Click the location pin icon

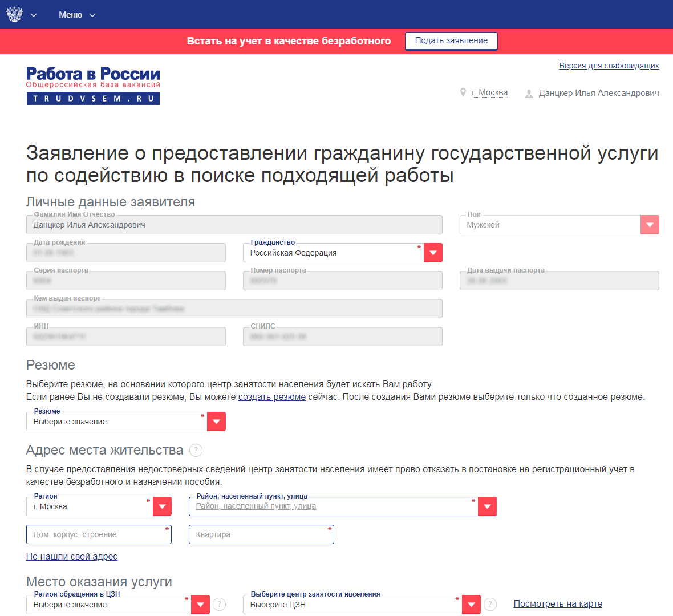point(463,92)
